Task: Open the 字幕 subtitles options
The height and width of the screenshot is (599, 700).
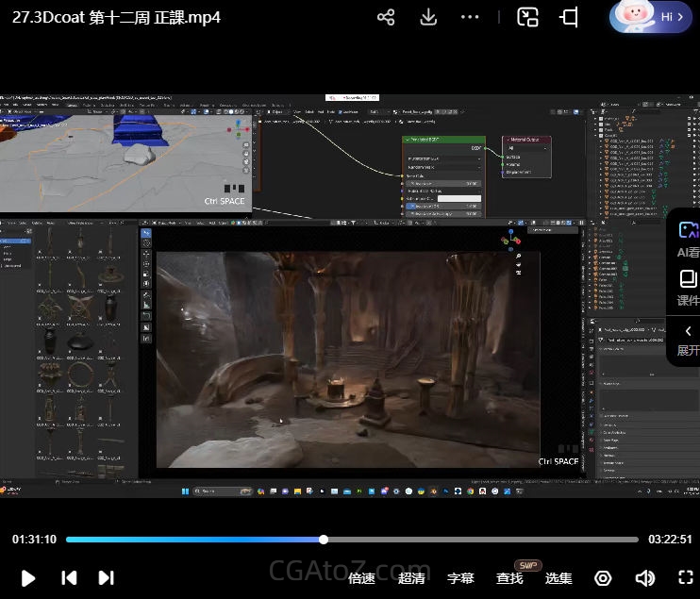Action: 460,578
